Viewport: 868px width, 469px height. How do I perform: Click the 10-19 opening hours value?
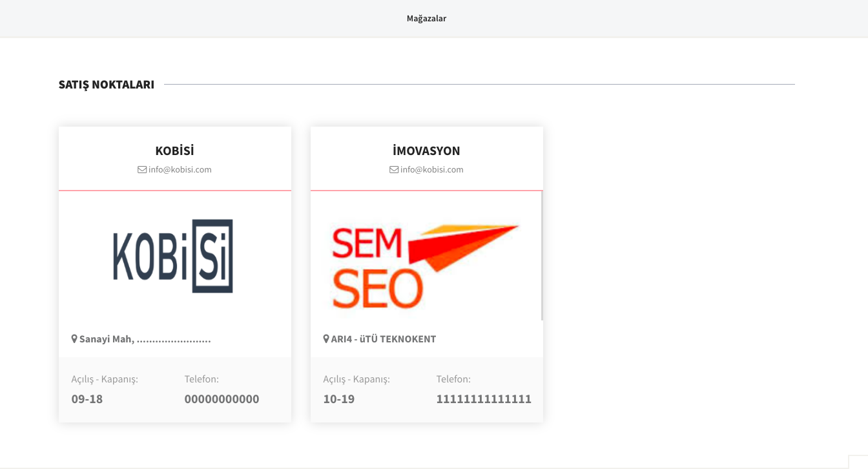click(x=339, y=399)
